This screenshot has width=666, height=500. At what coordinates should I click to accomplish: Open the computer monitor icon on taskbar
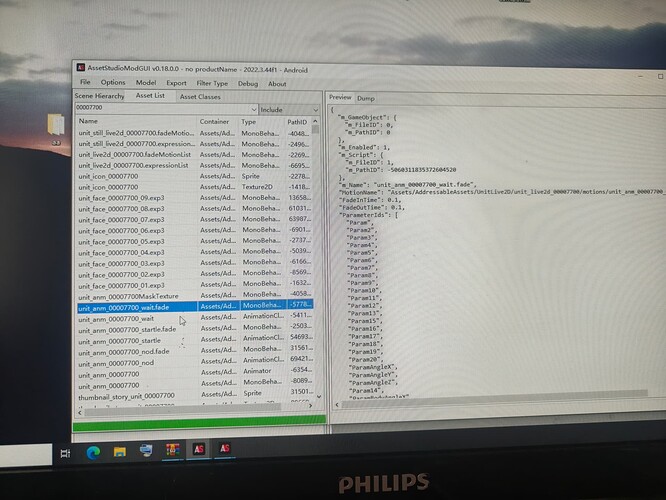pyautogui.click(x=146, y=450)
